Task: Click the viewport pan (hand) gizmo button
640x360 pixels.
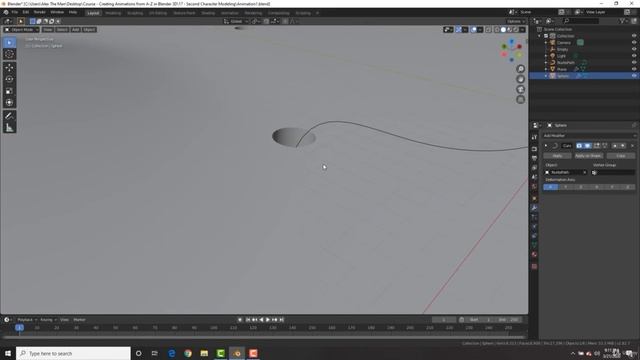Action: coord(520,79)
